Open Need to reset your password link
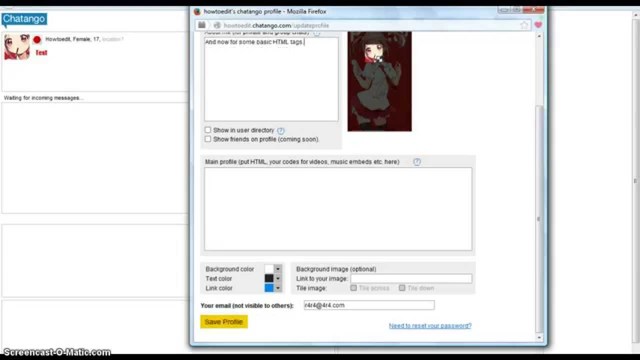 click(430, 326)
